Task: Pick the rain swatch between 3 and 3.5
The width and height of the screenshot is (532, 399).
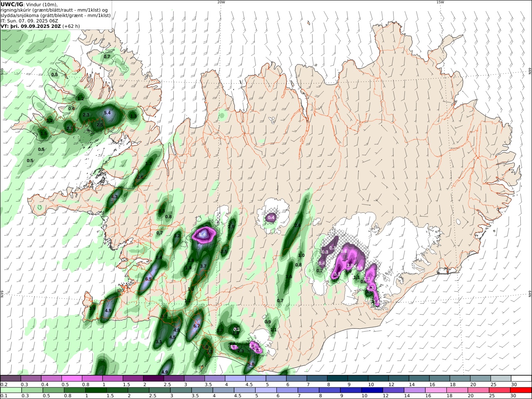Action: (x=180, y=390)
